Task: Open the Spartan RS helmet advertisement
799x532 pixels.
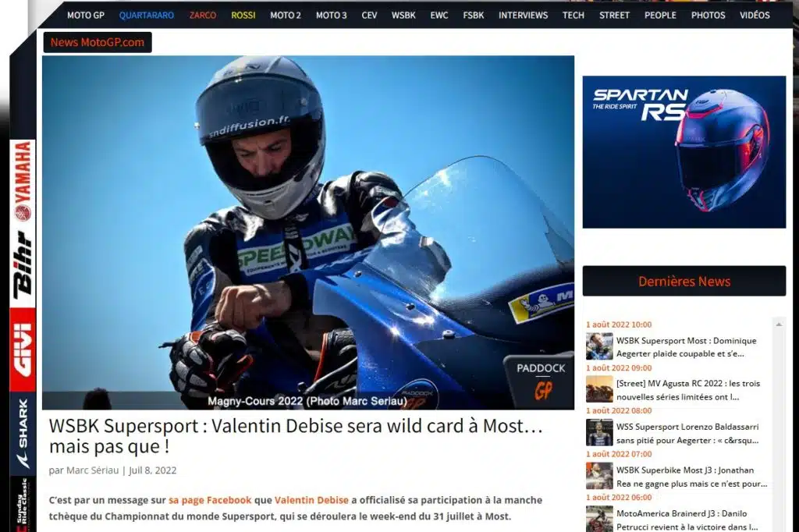Action: [684, 152]
